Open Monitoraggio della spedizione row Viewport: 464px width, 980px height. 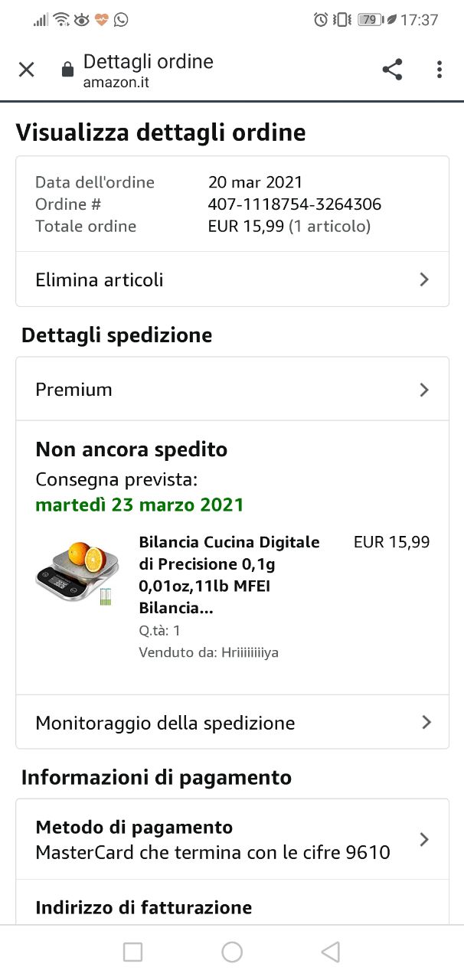point(165,722)
